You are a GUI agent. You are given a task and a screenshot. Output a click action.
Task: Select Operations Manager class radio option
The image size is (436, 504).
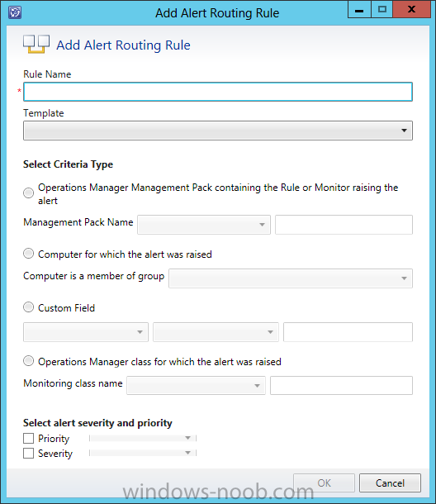(29, 361)
